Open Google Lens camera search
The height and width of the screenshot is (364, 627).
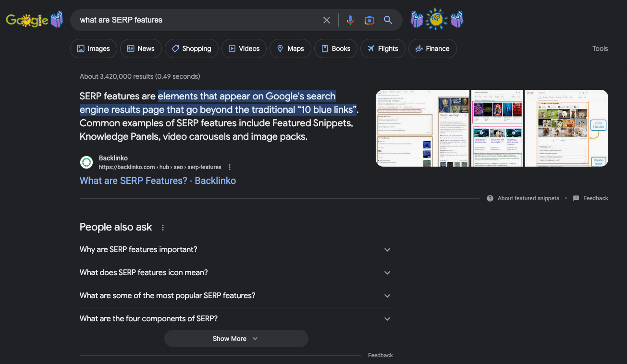(369, 20)
